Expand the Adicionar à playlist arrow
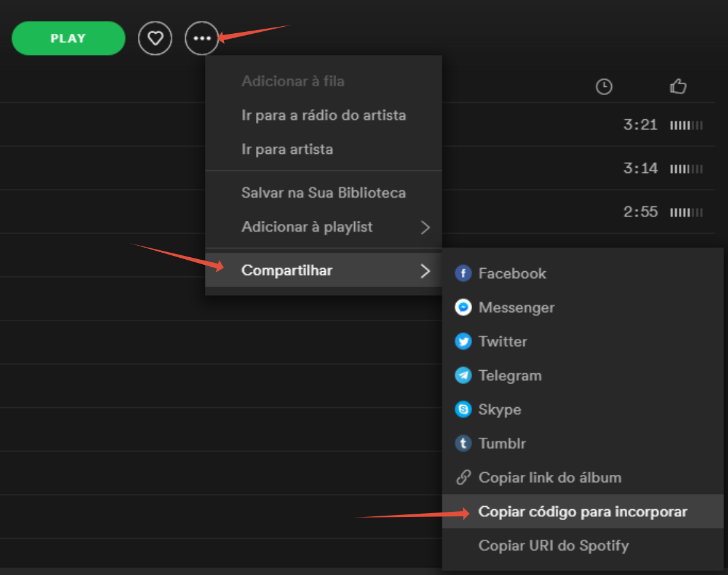The height and width of the screenshot is (575, 728). point(426,227)
